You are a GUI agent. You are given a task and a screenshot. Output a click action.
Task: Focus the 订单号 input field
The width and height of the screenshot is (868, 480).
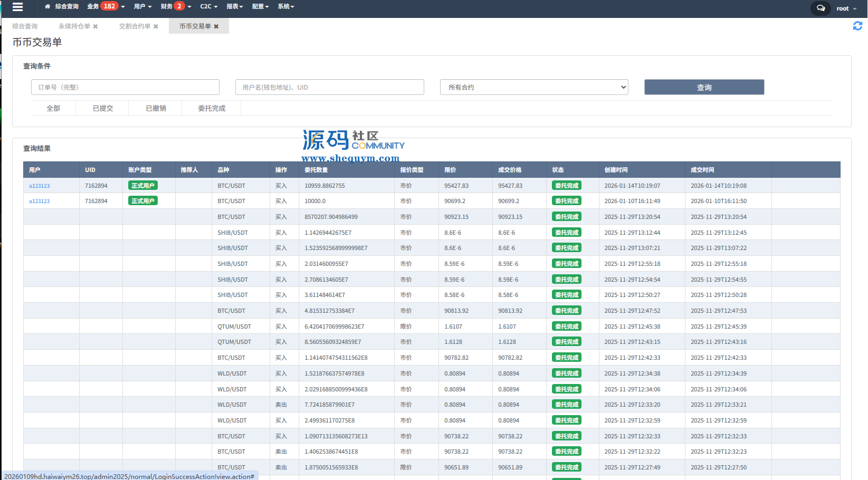(x=125, y=88)
